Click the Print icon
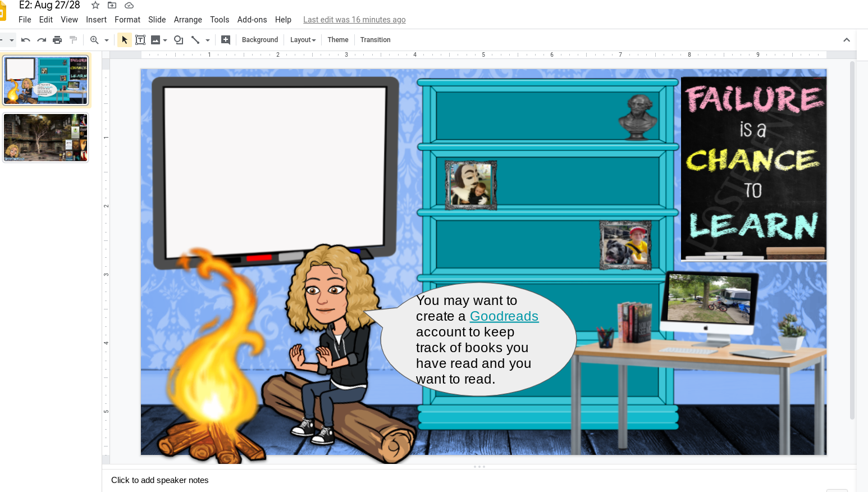Viewport: 868px width, 492px height. (57, 40)
